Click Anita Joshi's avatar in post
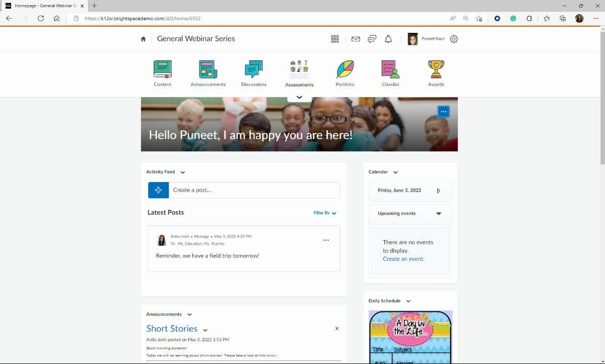Screen dimensions: 605x364 pos(162,240)
